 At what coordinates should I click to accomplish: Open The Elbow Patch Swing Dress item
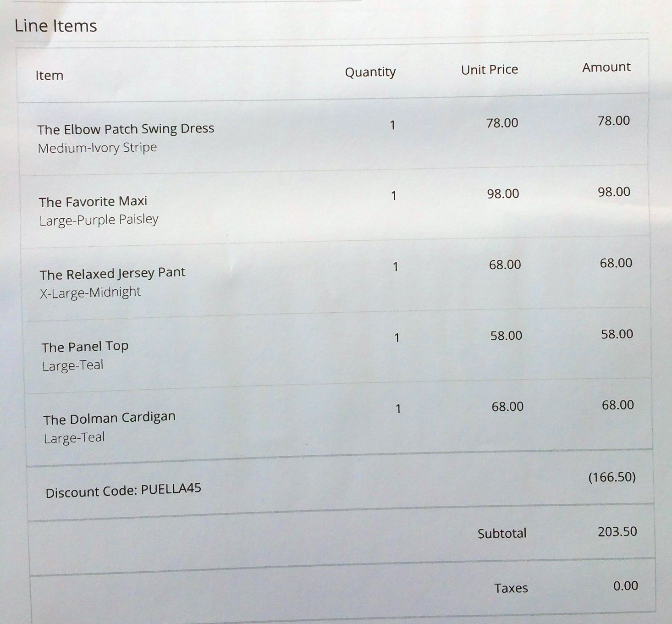pos(126,129)
